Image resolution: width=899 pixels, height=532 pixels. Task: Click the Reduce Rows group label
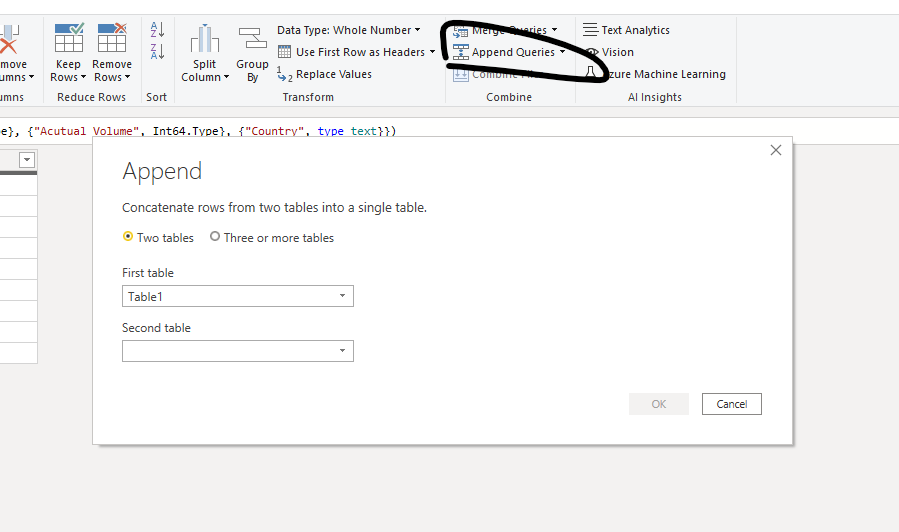[91, 97]
